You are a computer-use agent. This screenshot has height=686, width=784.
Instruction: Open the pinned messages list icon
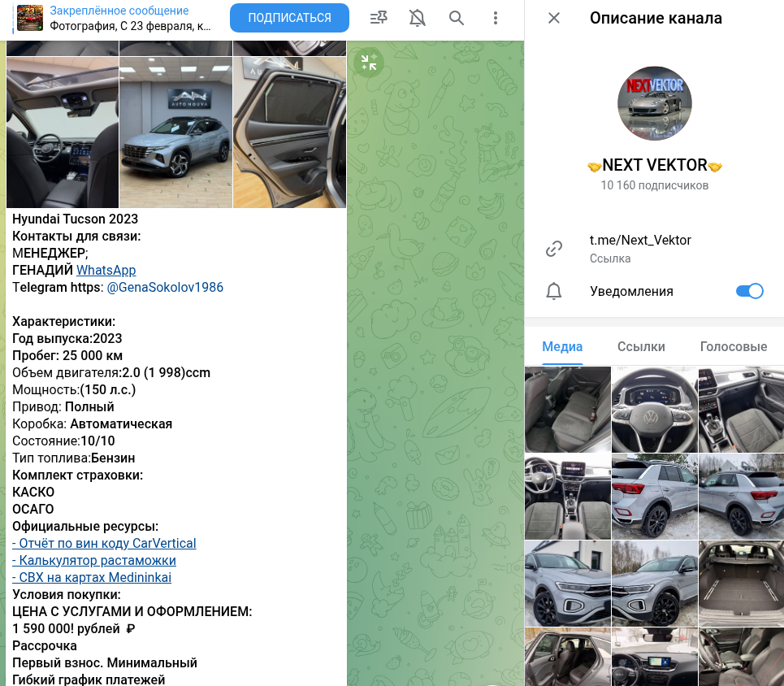point(379,18)
